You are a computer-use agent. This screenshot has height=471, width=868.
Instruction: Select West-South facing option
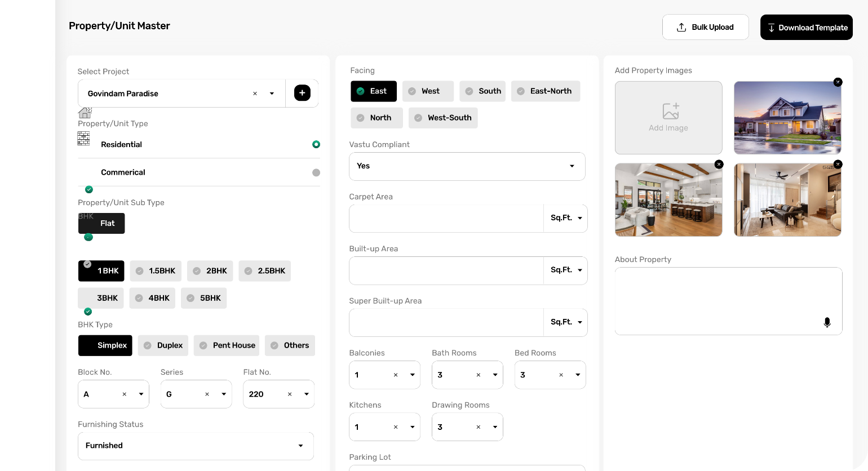click(x=443, y=118)
